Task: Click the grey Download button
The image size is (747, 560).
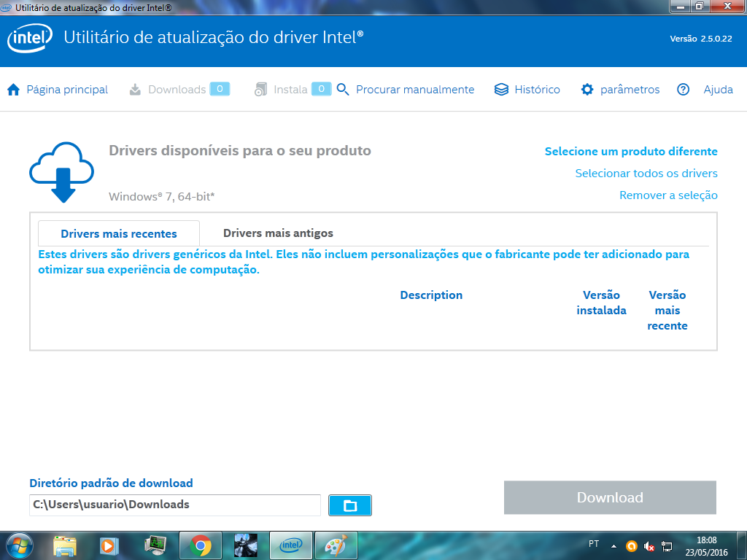Action: tap(610, 497)
